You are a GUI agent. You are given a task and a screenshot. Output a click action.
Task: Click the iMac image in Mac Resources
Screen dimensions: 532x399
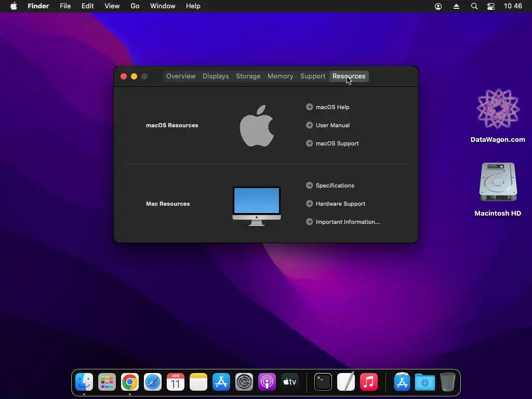point(257,206)
